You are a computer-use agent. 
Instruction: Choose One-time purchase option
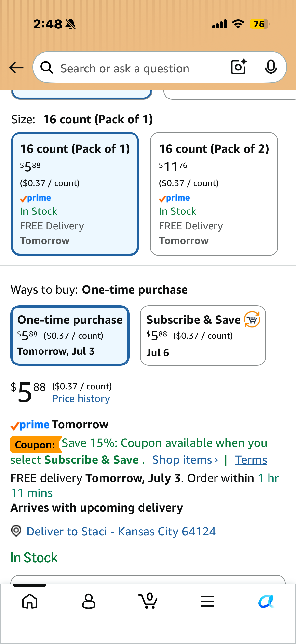pyautogui.click(x=70, y=335)
